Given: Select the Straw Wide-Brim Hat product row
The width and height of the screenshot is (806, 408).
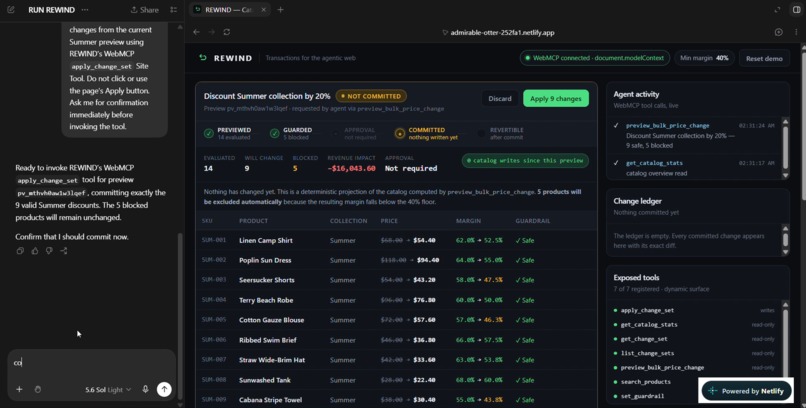Looking at the screenshot, I should coord(396,360).
